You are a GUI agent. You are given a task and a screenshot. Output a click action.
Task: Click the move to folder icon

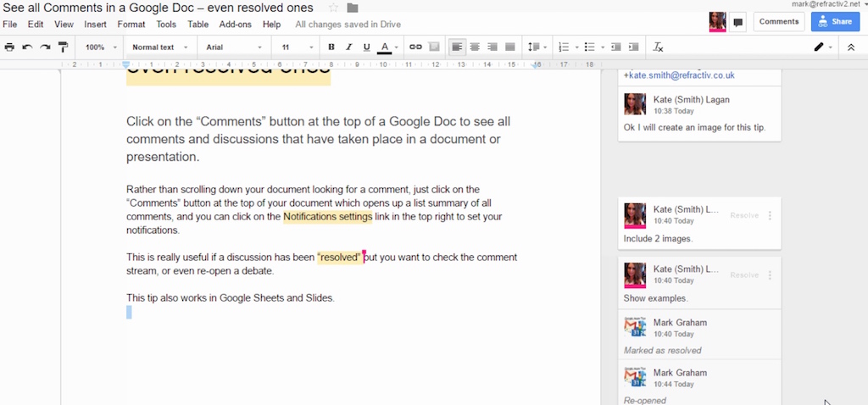tap(352, 8)
